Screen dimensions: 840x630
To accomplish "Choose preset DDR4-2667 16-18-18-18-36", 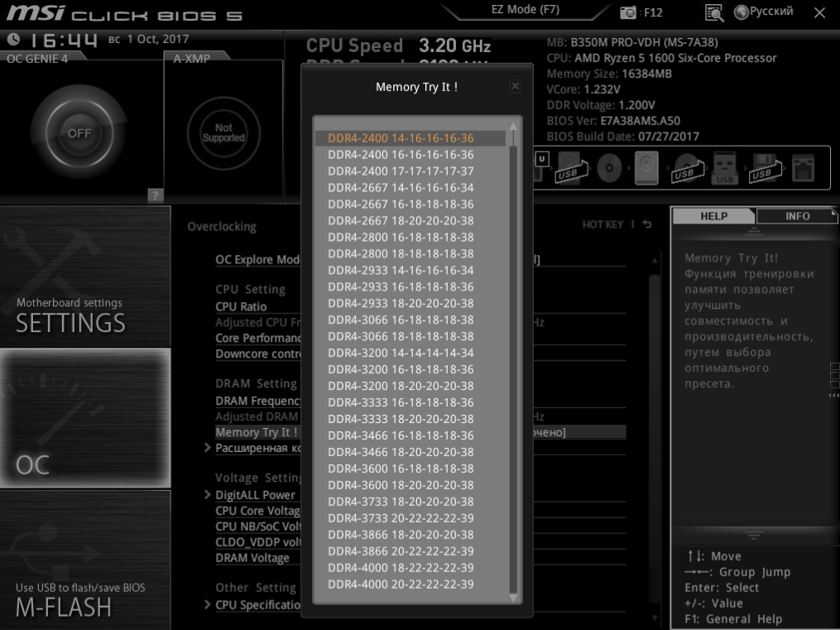I will pyautogui.click(x=410, y=204).
